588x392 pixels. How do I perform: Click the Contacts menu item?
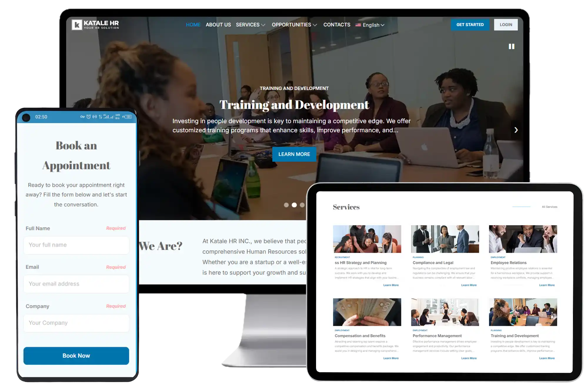coord(336,24)
